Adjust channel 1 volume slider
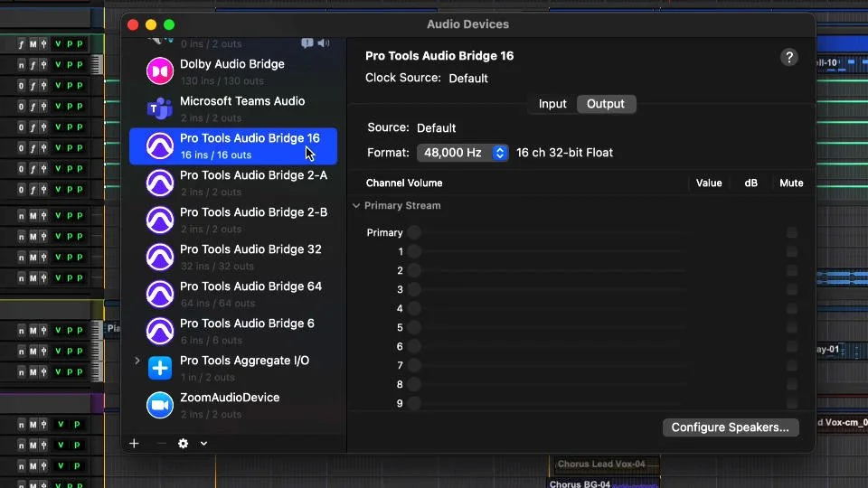868x488 pixels. (x=548, y=251)
